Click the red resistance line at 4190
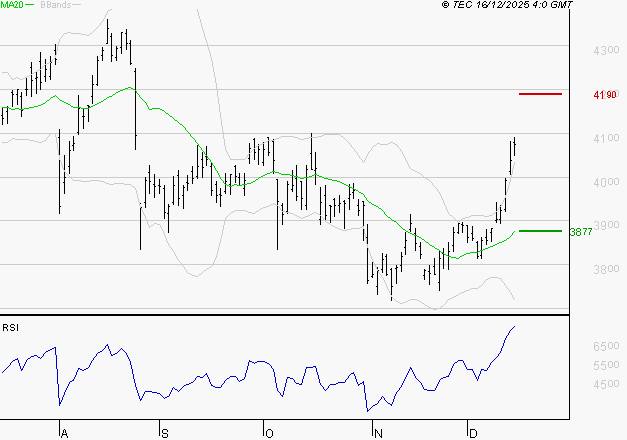Viewport: 627px width, 440px height. pyautogui.click(x=540, y=94)
